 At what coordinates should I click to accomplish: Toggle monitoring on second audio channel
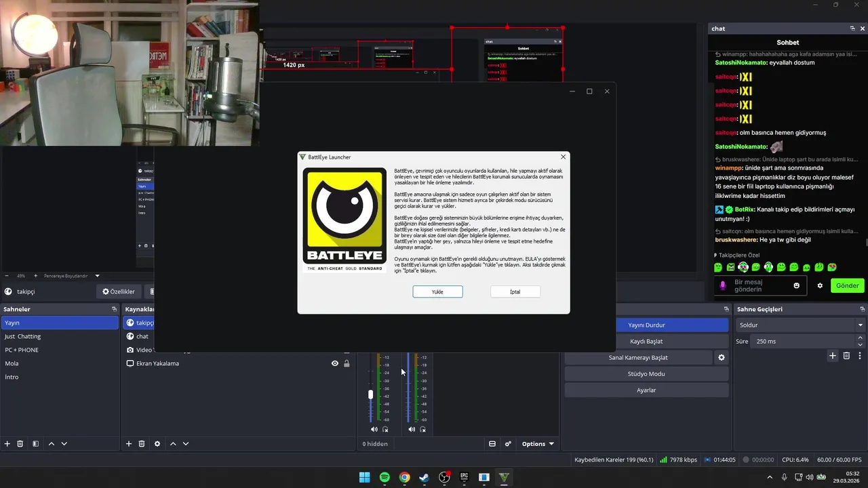423,429
